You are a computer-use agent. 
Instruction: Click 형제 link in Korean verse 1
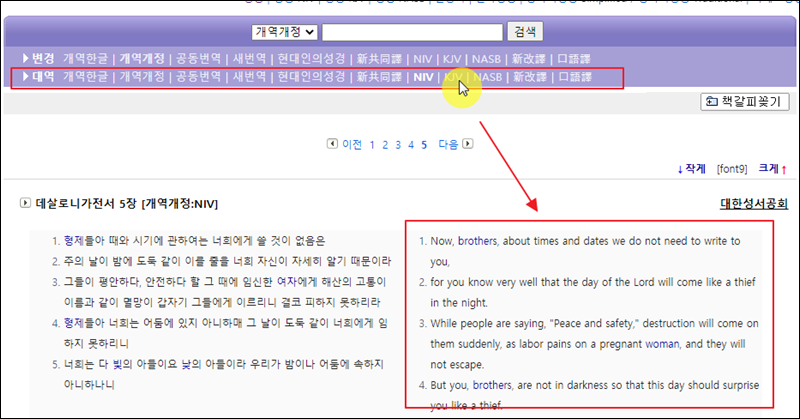[73, 240]
